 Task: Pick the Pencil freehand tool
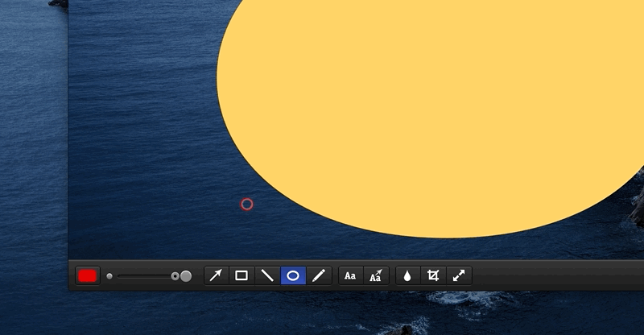(x=319, y=275)
